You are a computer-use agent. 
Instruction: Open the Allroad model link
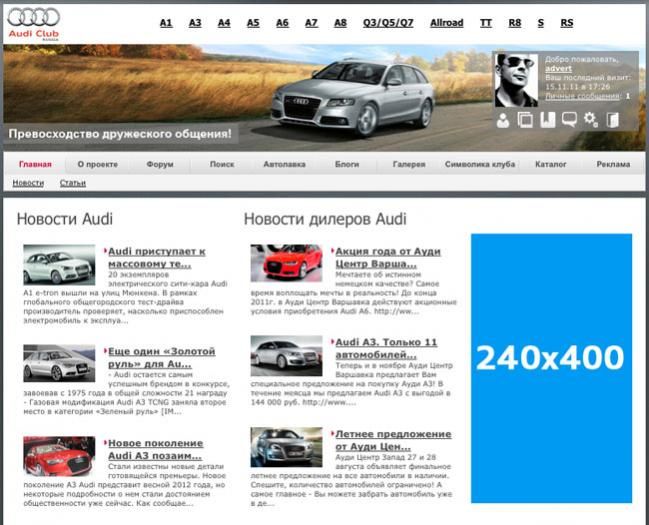pyautogui.click(x=447, y=23)
